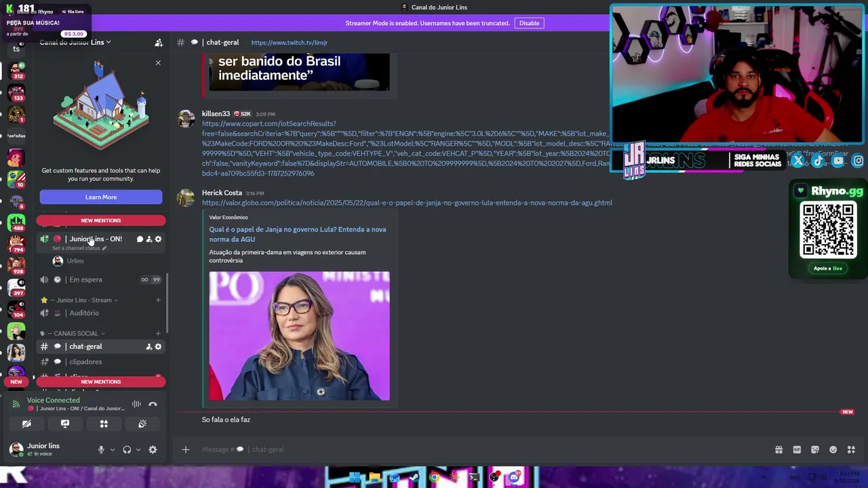The width and height of the screenshot is (868, 488).
Task: Click the NEW pill in server list
Action: (16, 382)
